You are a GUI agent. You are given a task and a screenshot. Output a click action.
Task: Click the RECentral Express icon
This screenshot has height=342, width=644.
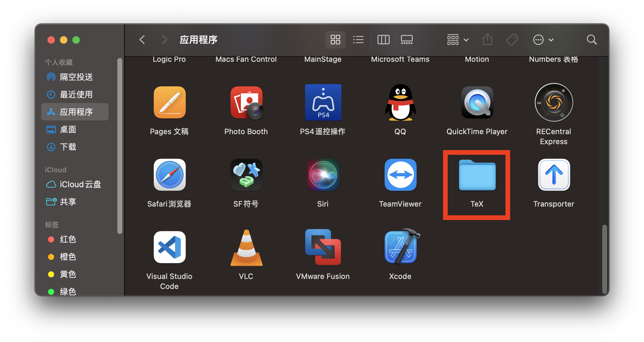554,102
